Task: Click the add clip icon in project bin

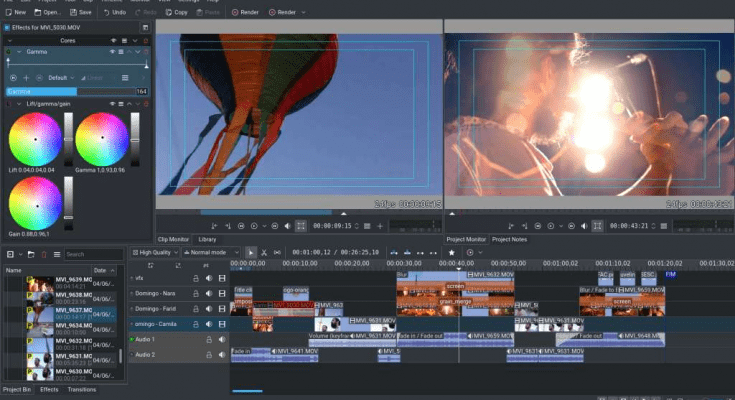Action: click(10, 254)
